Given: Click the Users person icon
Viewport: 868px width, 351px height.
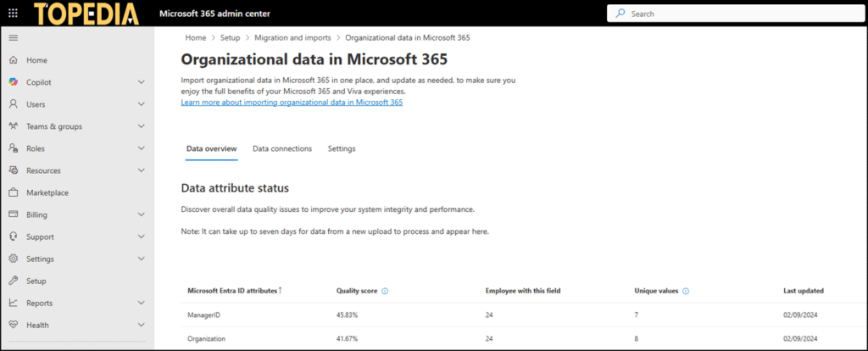Looking at the screenshot, I should tap(14, 104).
